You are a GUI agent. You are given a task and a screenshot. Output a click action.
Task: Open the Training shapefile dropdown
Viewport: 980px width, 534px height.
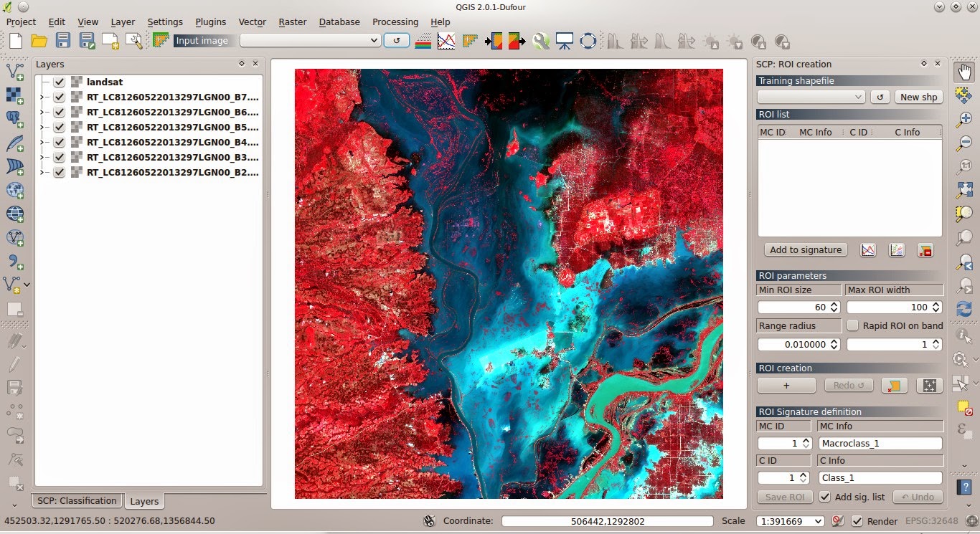click(811, 96)
